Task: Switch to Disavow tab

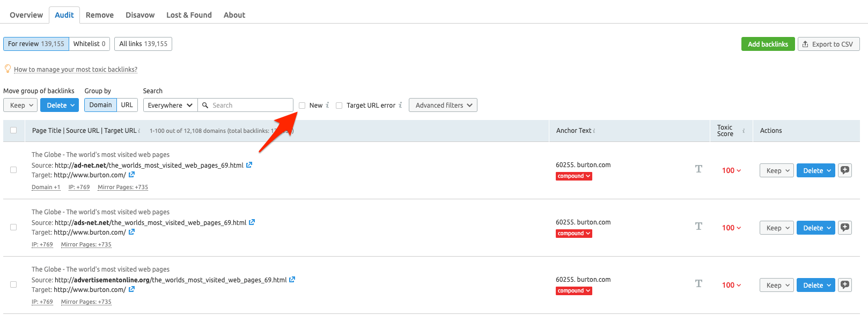Action: click(140, 15)
